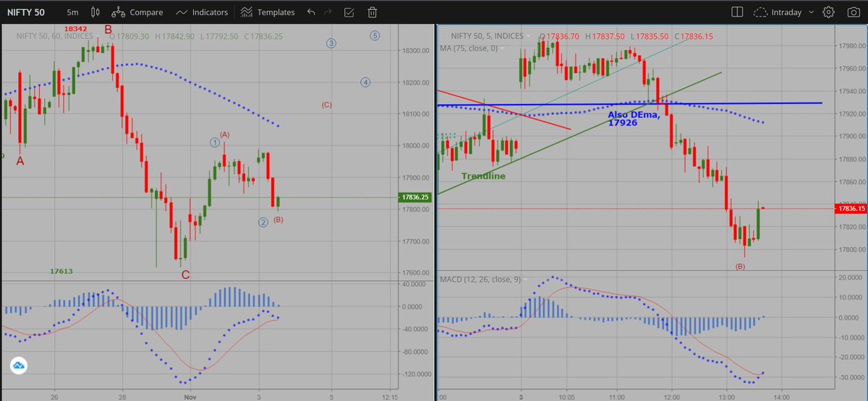Viewport: 868px width, 401px height.
Task: Open the 5m interval selector
Action: tap(72, 12)
